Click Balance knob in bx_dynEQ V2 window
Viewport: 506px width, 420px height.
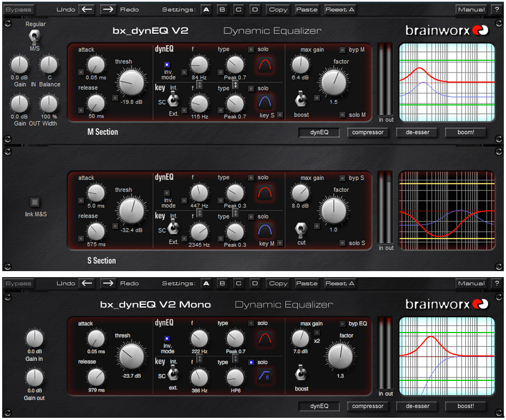pos(49,65)
